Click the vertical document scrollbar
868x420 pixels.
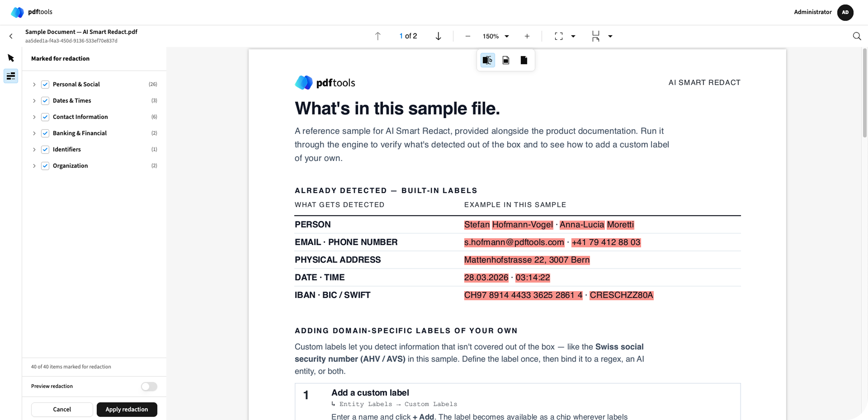click(864, 93)
